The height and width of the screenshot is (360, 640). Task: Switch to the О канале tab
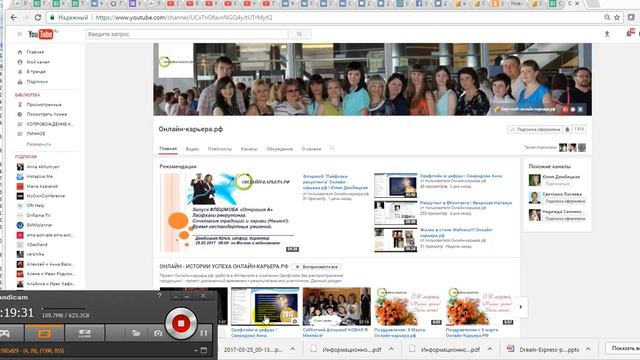[x=311, y=149]
